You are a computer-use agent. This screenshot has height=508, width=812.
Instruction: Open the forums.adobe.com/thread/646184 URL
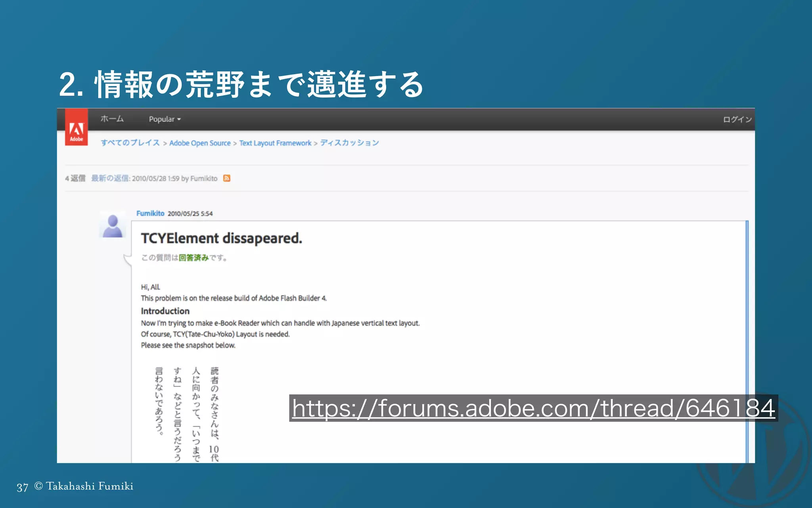[533, 408]
